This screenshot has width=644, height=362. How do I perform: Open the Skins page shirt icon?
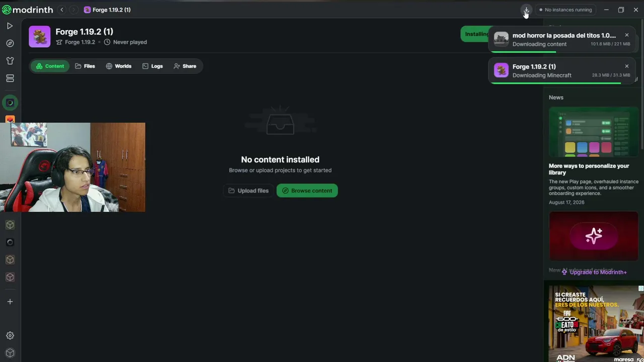[10, 61]
